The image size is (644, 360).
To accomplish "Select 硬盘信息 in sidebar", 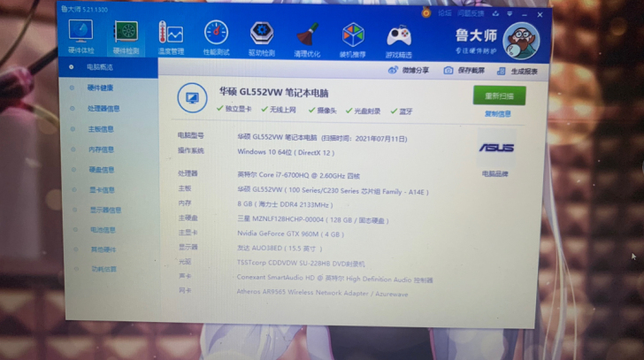I will click(x=102, y=170).
